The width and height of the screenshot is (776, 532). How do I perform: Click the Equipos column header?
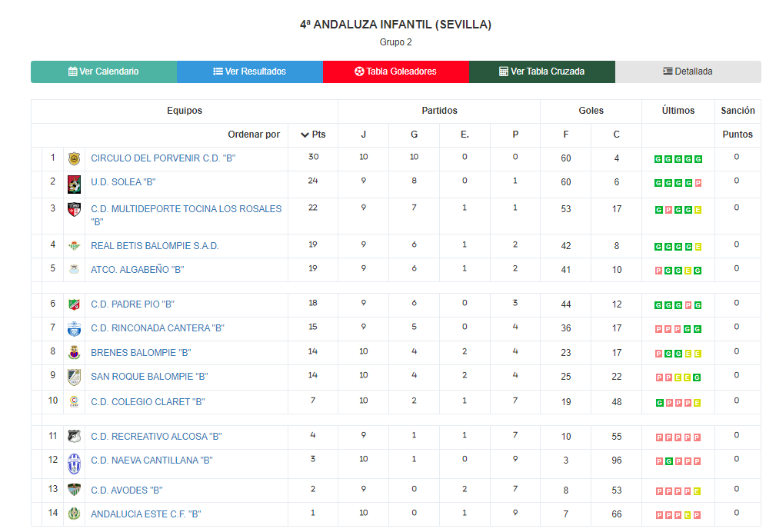[x=185, y=111]
